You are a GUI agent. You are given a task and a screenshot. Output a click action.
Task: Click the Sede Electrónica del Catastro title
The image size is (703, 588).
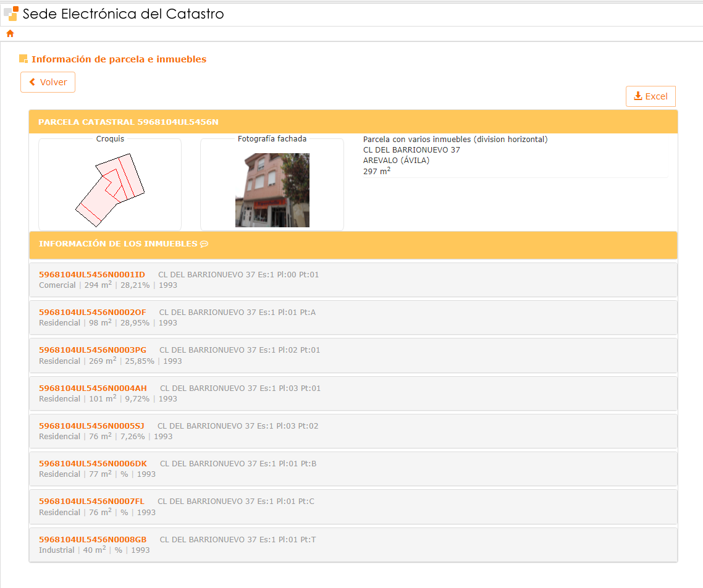[x=124, y=14]
